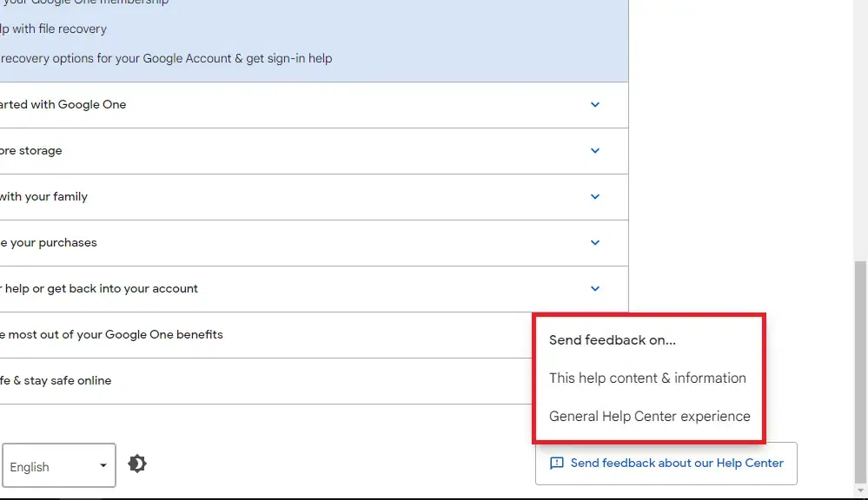Viewport: 868px width, 500px height.
Task: Click the 'with your family' heading text
Action: click(x=45, y=197)
